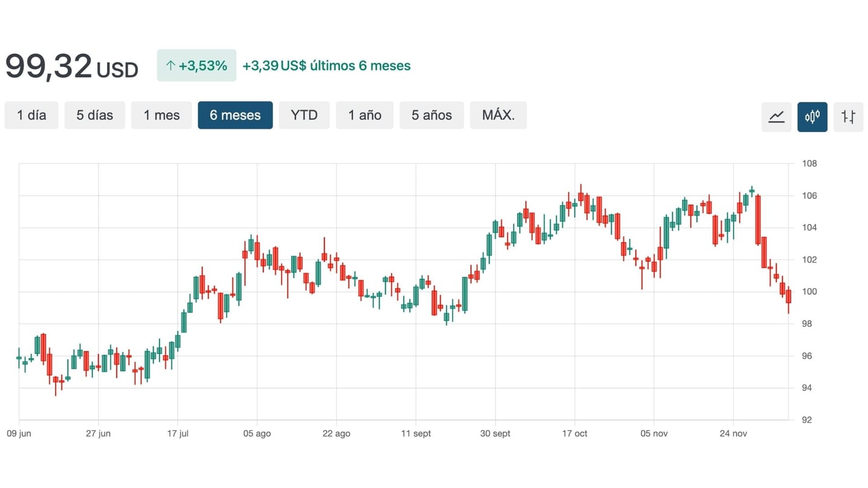Click the 30 sept date label
This screenshot has width=868, height=488.
coord(495,434)
